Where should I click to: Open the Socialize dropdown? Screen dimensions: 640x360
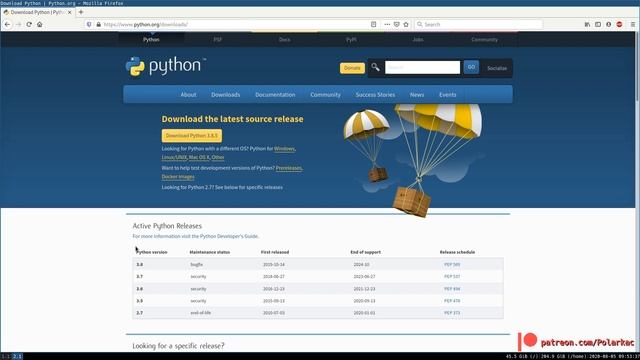497,68
